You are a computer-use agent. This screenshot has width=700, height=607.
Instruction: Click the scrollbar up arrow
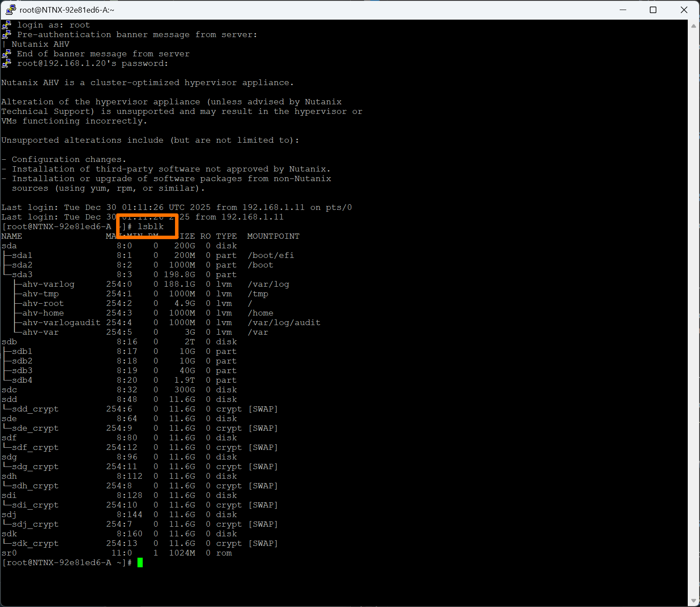tap(693, 26)
